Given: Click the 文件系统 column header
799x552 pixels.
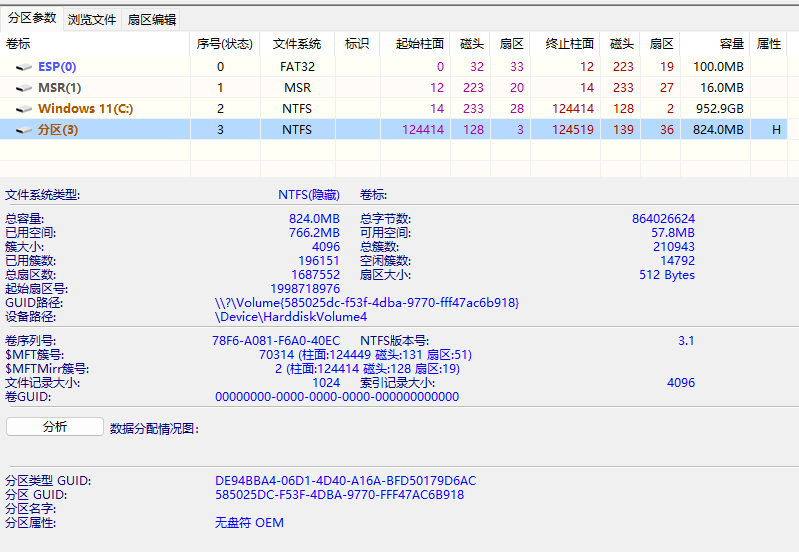Looking at the screenshot, I should click(297, 44).
